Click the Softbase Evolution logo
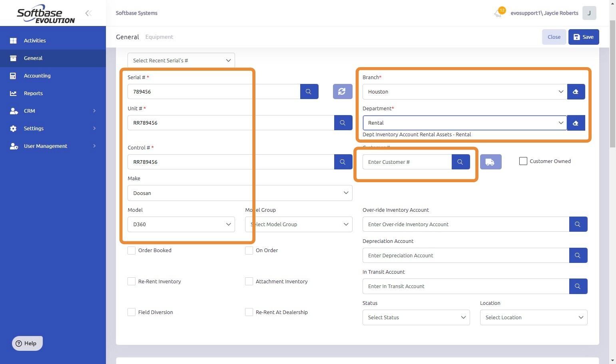This screenshot has width=616, height=364. click(46, 14)
